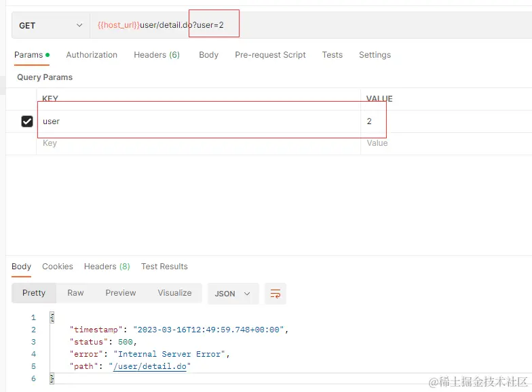This screenshot has width=532, height=392.
Task: Switch response view to Raw
Action: click(75, 293)
